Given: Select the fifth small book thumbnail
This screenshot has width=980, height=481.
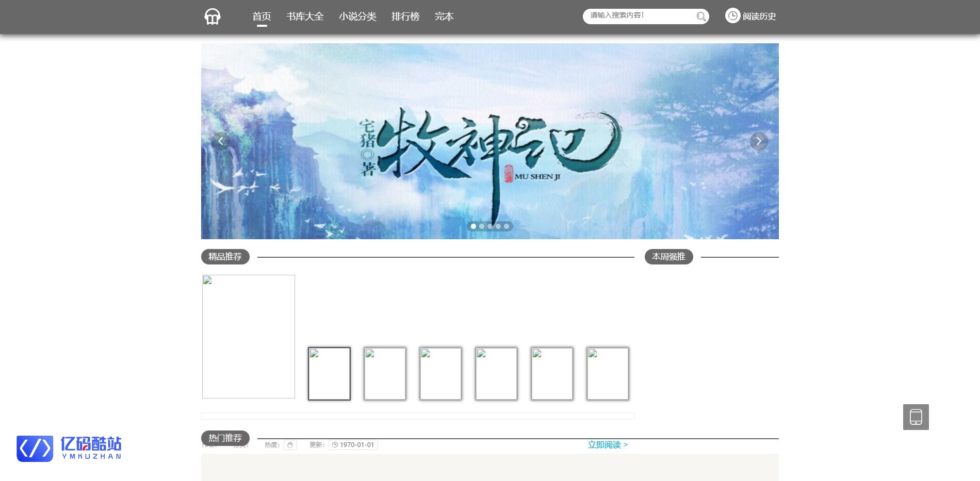Looking at the screenshot, I should click(x=552, y=374).
